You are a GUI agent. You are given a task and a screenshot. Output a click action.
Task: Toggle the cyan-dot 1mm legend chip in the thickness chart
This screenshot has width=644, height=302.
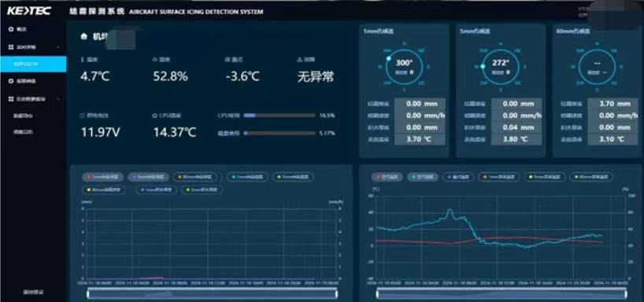[247, 177]
